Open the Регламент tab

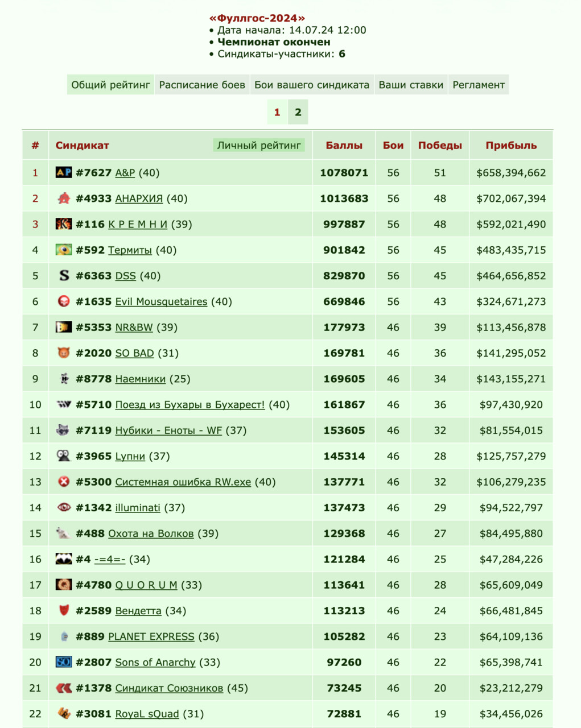click(479, 85)
